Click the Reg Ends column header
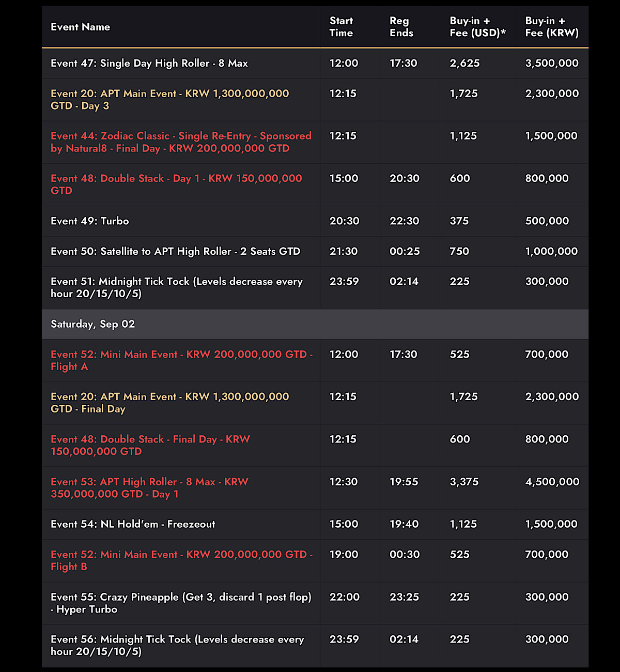The height and width of the screenshot is (672, 620). 401,27
